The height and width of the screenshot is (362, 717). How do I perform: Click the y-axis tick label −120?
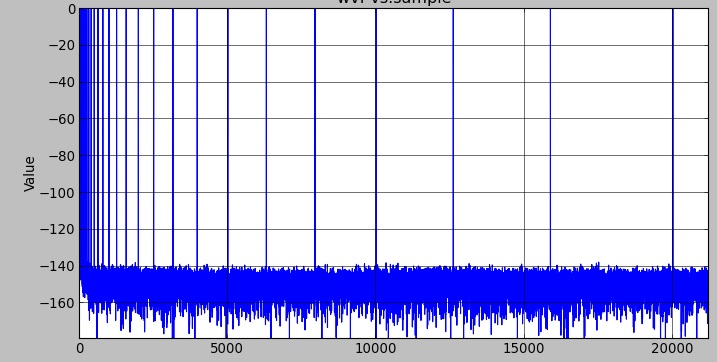point(58,229)
